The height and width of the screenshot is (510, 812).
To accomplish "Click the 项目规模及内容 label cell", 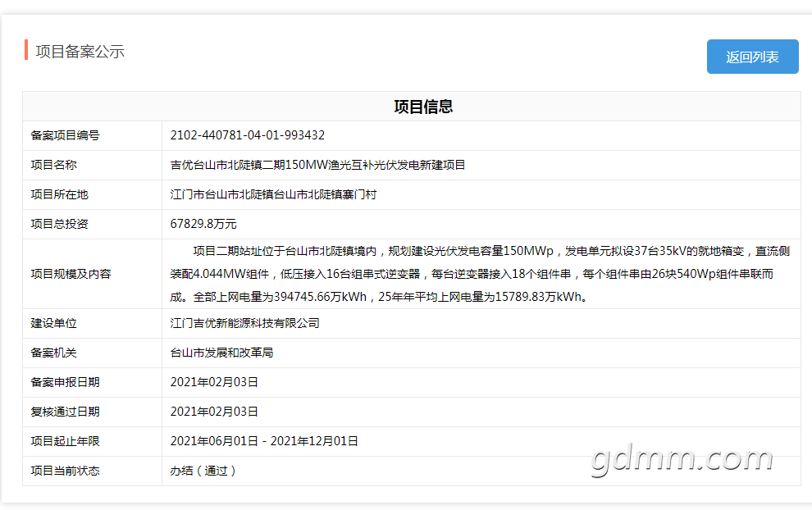I will pos(92,274).
